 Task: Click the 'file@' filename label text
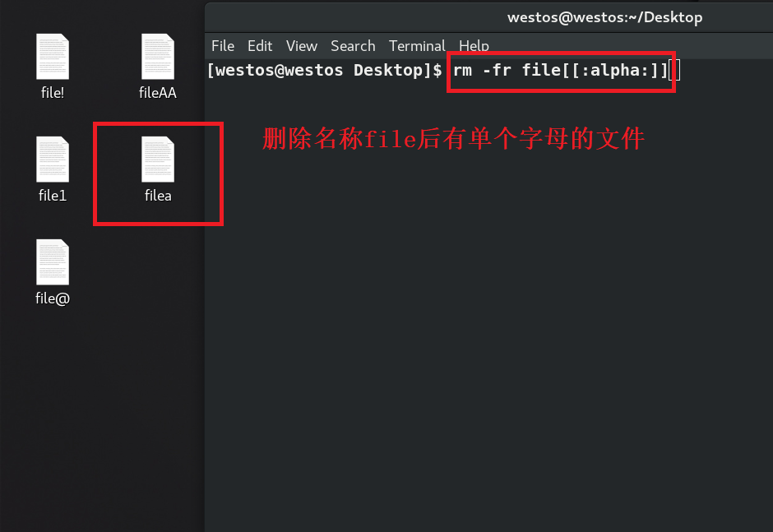(x=53, y=298)
